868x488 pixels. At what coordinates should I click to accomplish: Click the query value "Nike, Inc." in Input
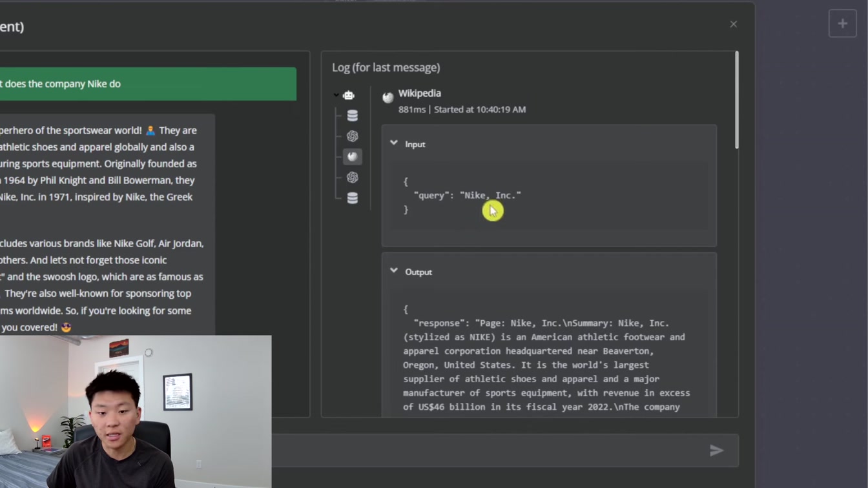coord(490,195)
